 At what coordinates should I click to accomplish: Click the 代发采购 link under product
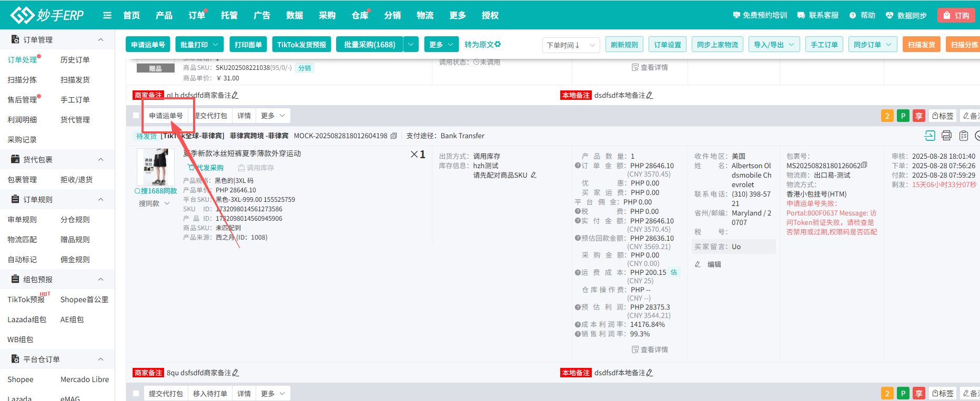(x=206, y=168)
